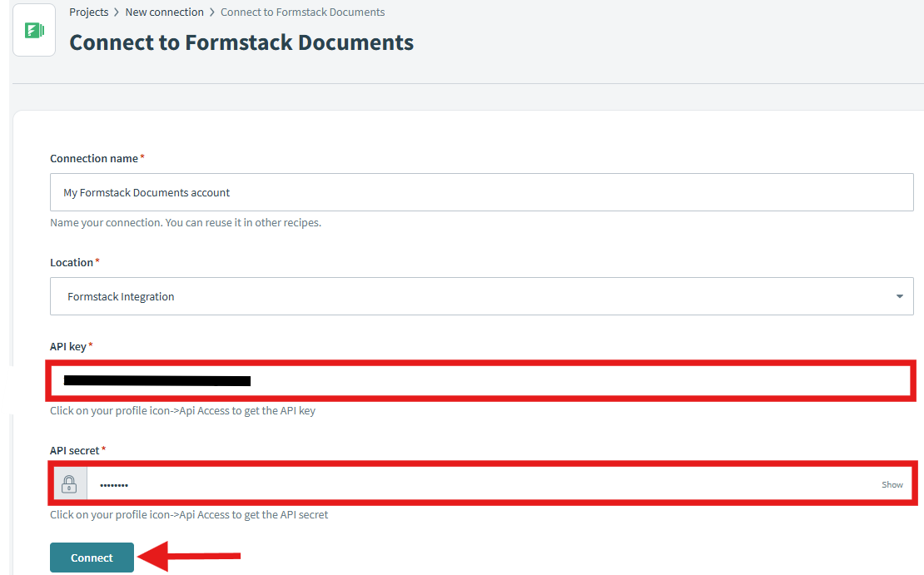Click the Connect button
Screen dimensions: 924x575
(x=92, y=558)
